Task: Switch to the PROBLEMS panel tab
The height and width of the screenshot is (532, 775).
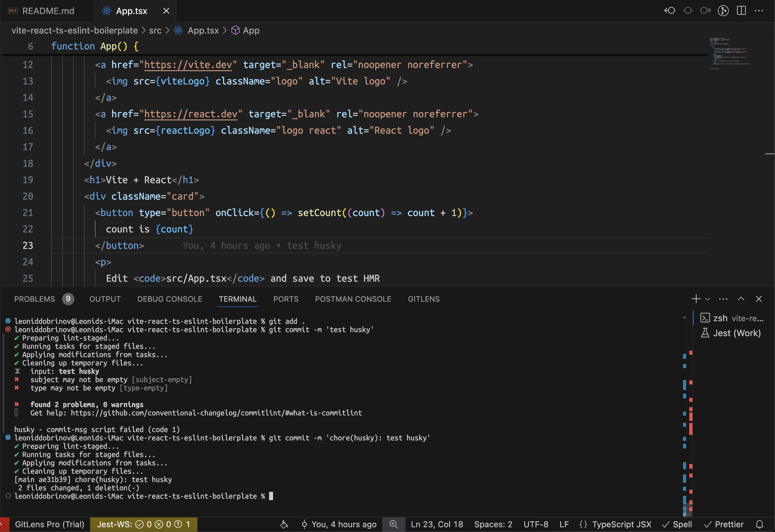Action: tap(35, 299)
